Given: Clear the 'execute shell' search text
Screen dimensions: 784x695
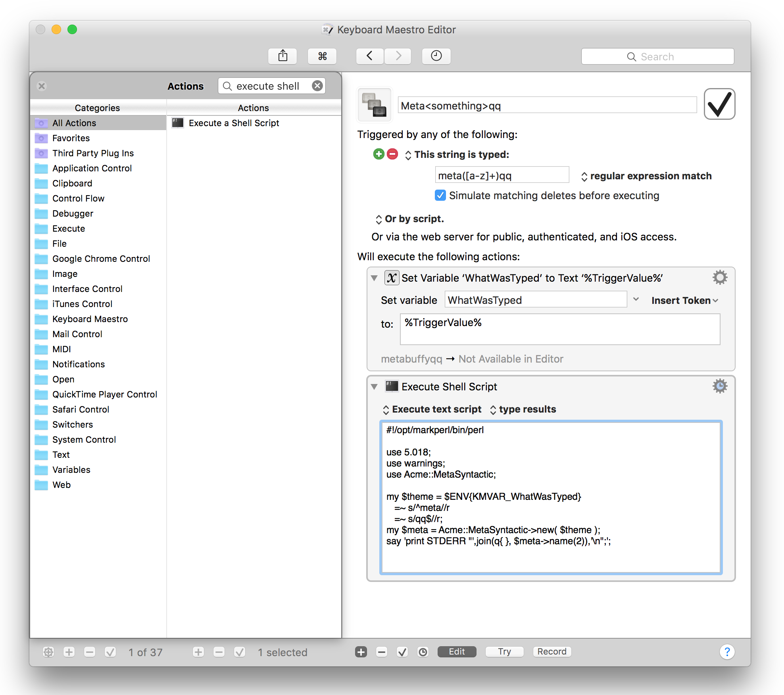Looking at the screenshot, I should point(317,86).
